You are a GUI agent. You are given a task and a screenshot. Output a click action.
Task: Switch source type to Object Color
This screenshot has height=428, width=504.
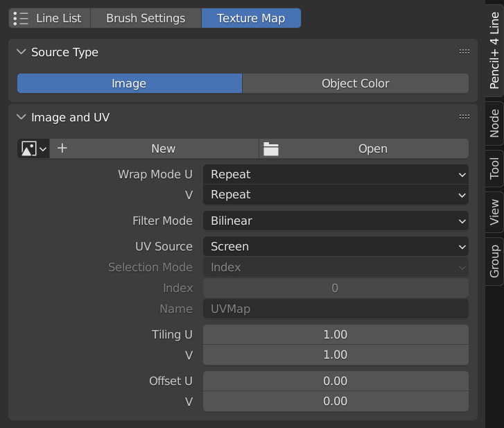point(355,83)
